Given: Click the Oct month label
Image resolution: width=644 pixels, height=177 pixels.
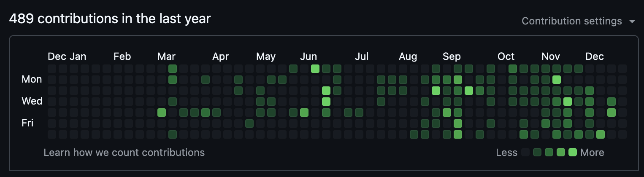Looking at the screenshot, I should pos(506,56).
